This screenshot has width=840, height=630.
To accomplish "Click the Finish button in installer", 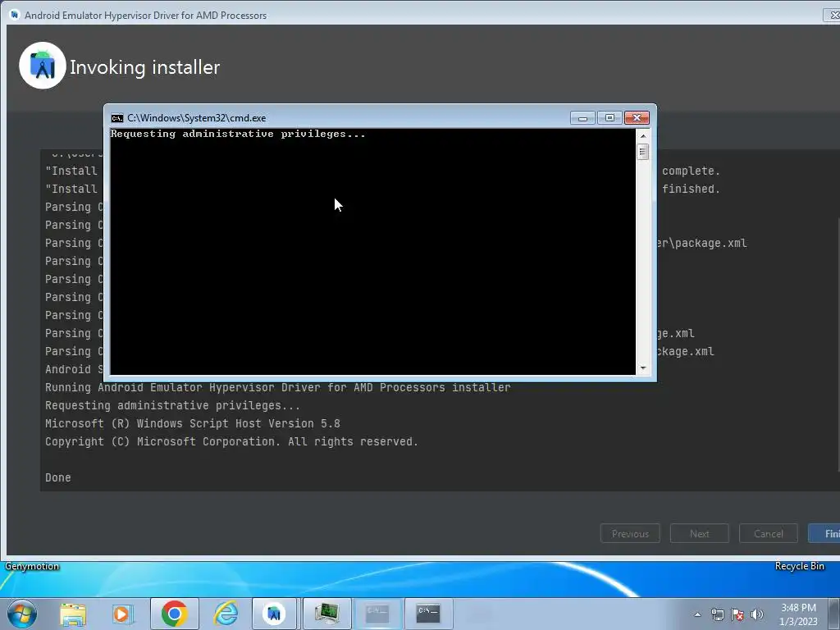I will [824, 533].
